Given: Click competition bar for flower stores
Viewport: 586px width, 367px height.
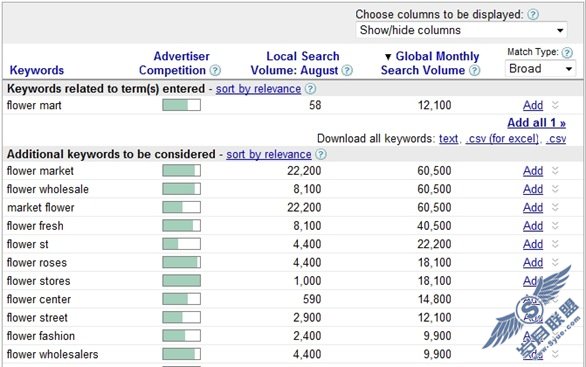Looking at the screenshot, I should click(x=181, y=281).
